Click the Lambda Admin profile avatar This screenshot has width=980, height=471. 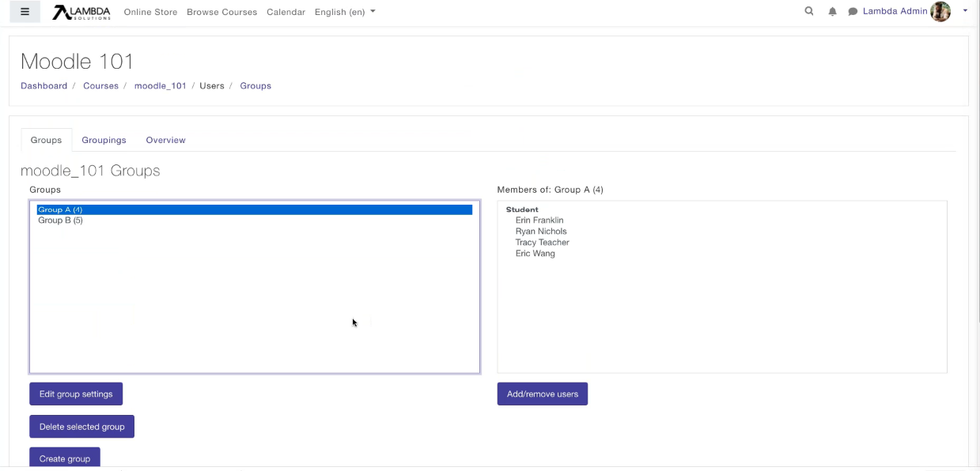click(940, 12)
